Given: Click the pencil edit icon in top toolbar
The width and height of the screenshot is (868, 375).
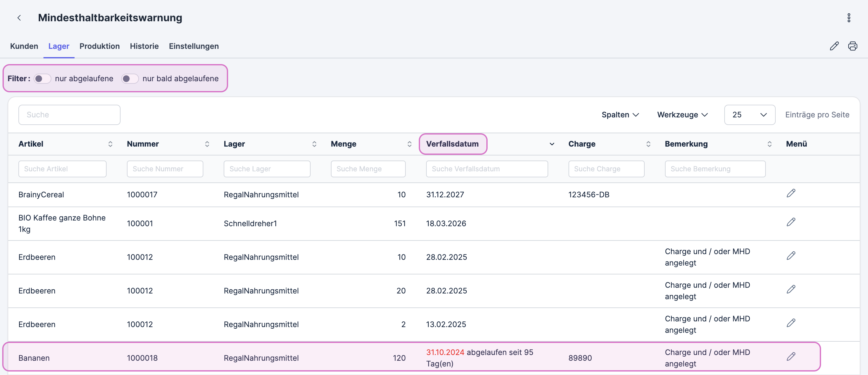Looking at the screenshot, I should coord(834,46).
